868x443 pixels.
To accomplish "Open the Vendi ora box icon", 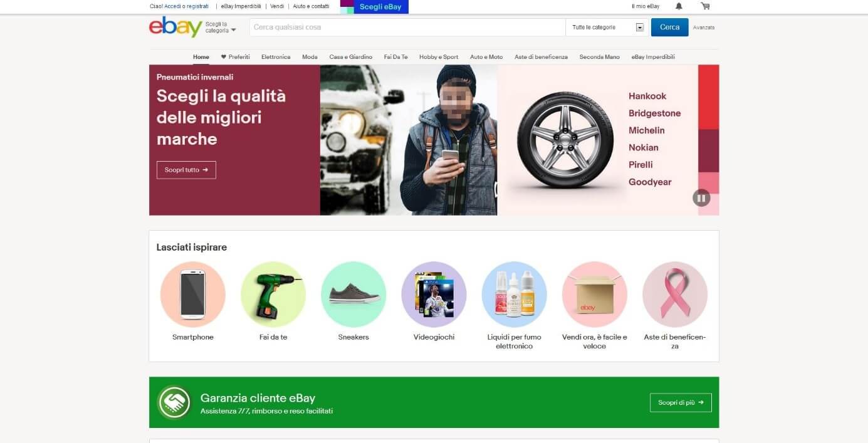I will tap(594, 294).
